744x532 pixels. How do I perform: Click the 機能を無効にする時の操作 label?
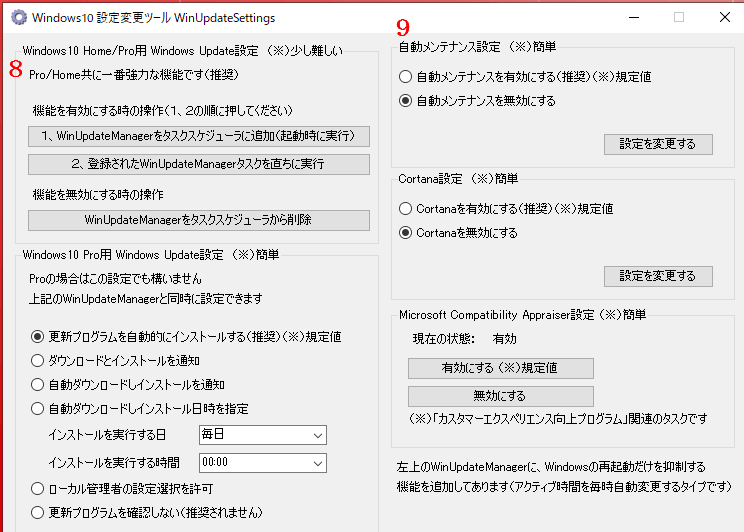(98, 195)
